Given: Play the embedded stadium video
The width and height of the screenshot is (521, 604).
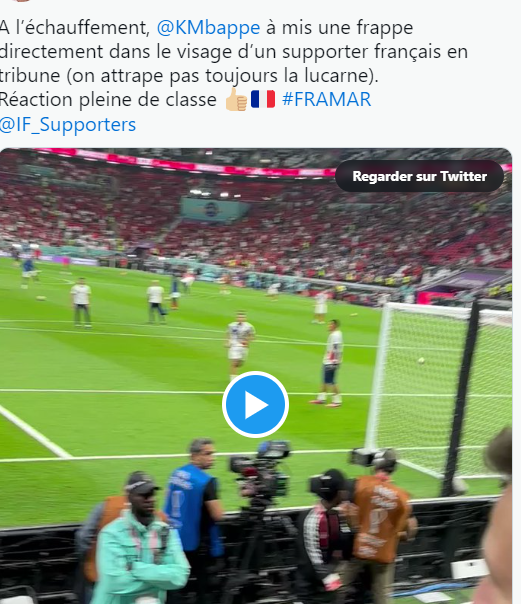Looking at the screenshot, I should tap(255, 404).
